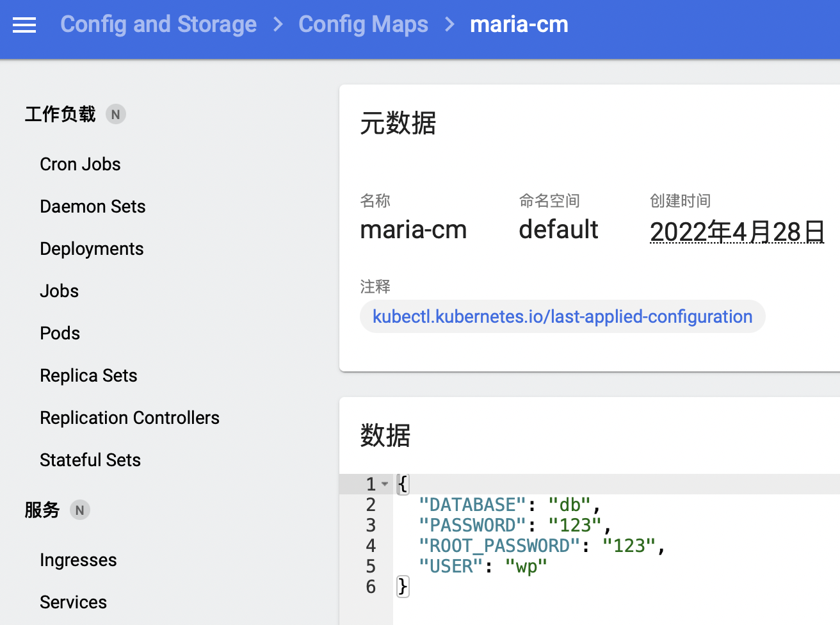
Task: Navigate to Ingresses
Action: click(x=78, y=560)
